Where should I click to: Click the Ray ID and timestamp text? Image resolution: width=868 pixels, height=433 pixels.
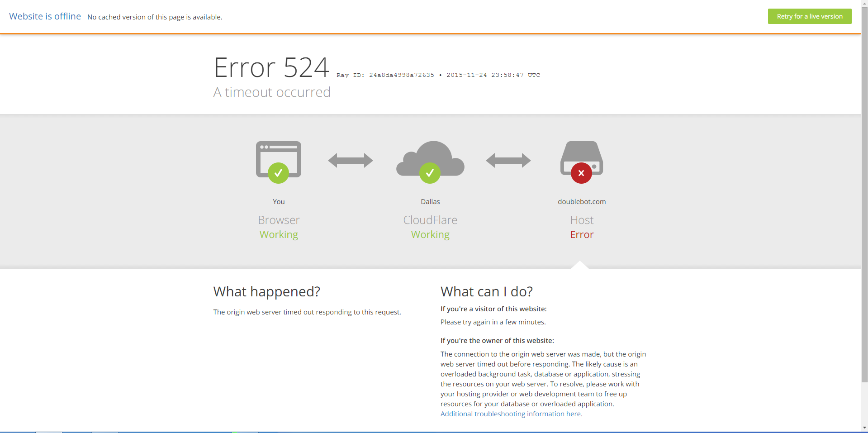coord(438,75)
